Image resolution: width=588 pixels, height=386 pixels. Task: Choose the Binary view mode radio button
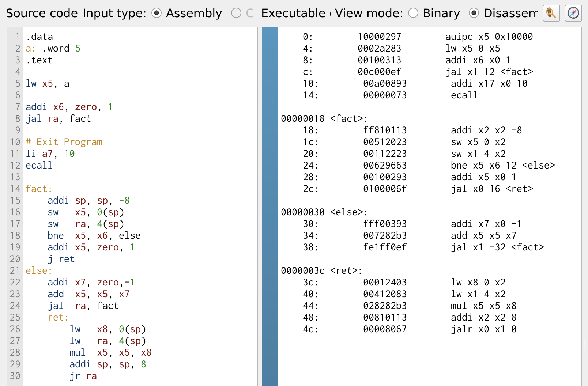coord(413,13)
